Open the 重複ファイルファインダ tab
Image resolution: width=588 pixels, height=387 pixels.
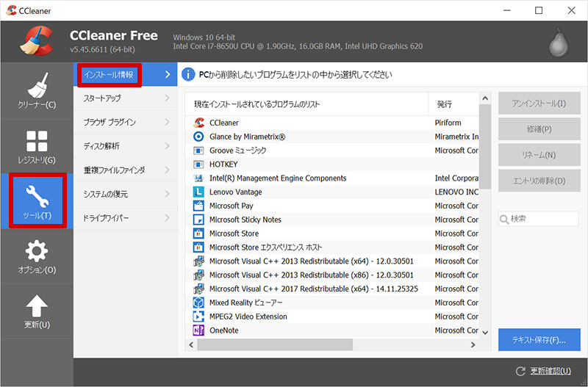125,170
